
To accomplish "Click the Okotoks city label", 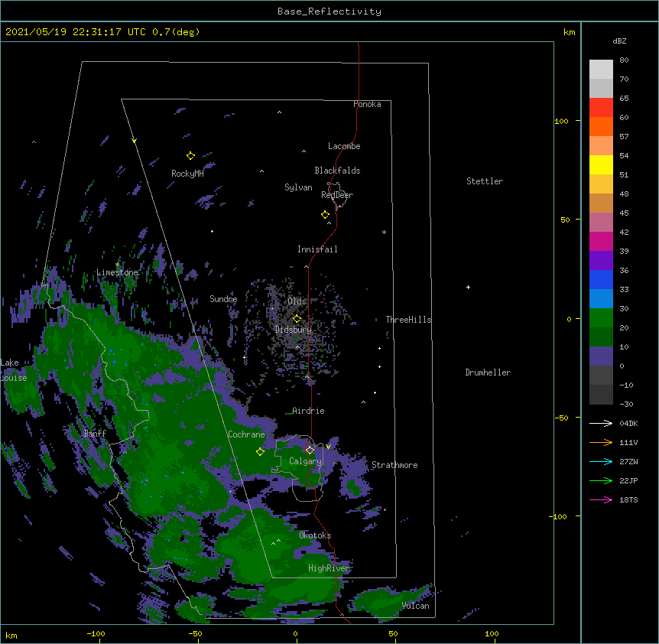I will [x=315, y=535].
